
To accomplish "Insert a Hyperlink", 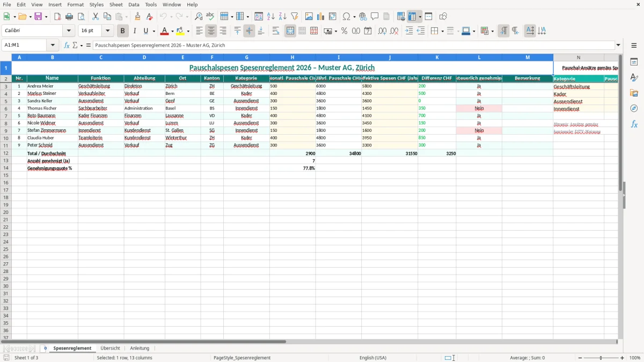I will tap(363, 17).
